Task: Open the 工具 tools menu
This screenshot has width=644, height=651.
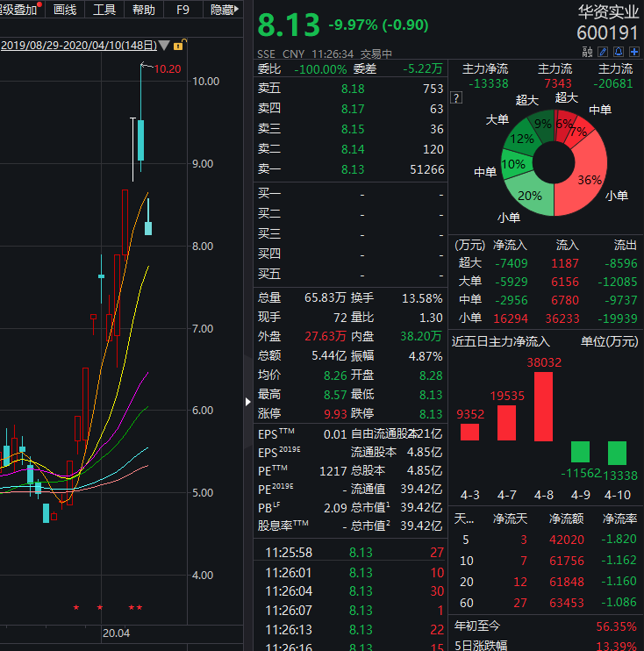Action: tap(104, 9)
